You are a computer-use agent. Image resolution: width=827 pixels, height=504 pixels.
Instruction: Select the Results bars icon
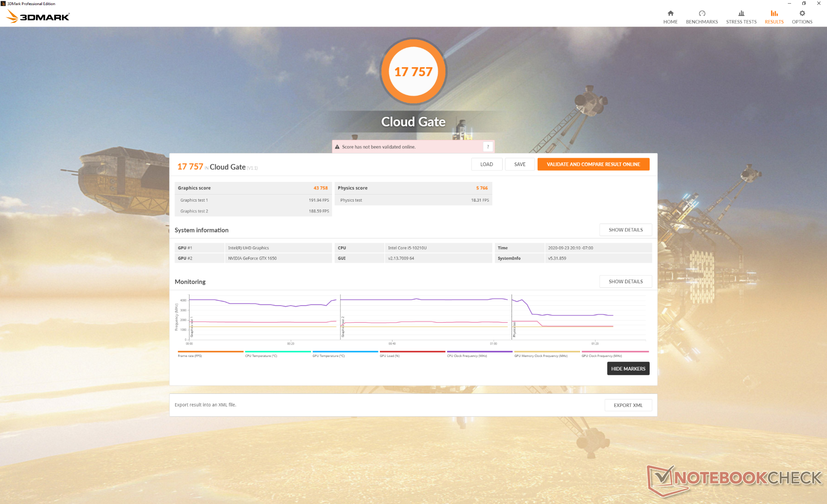coord(774,13)
